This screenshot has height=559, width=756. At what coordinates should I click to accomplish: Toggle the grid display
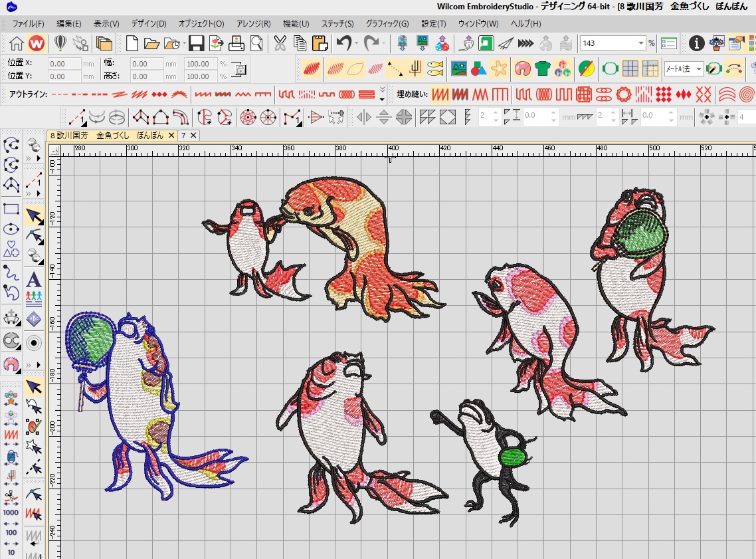click(x=630, y=68)
